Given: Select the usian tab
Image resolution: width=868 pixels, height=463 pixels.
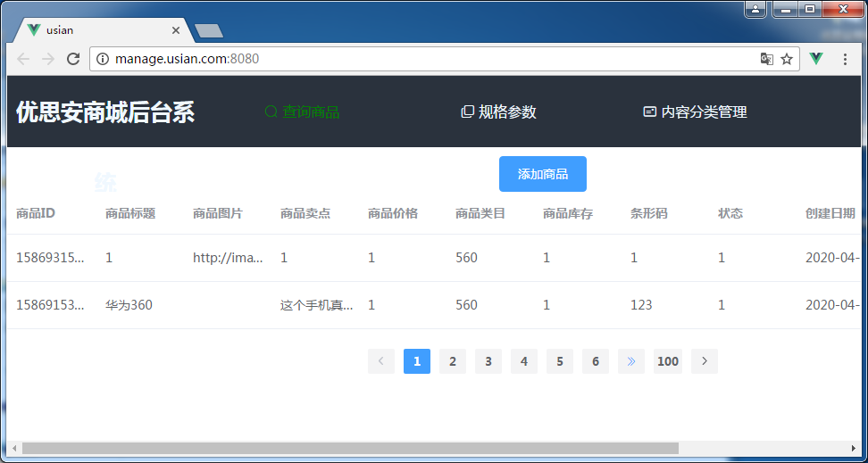Looking at the screenshot, I should point(103,30).
